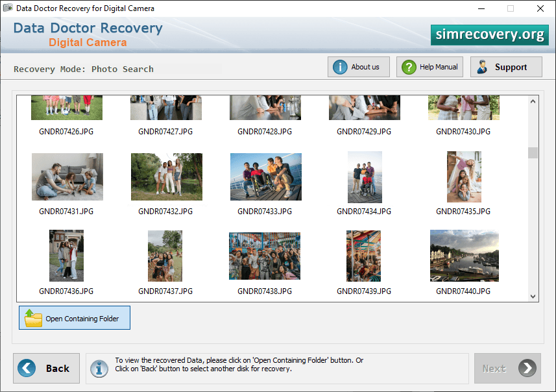Close the Data Doctor Recovery window
Screen dimensions: 556x392
pos(540,8)
